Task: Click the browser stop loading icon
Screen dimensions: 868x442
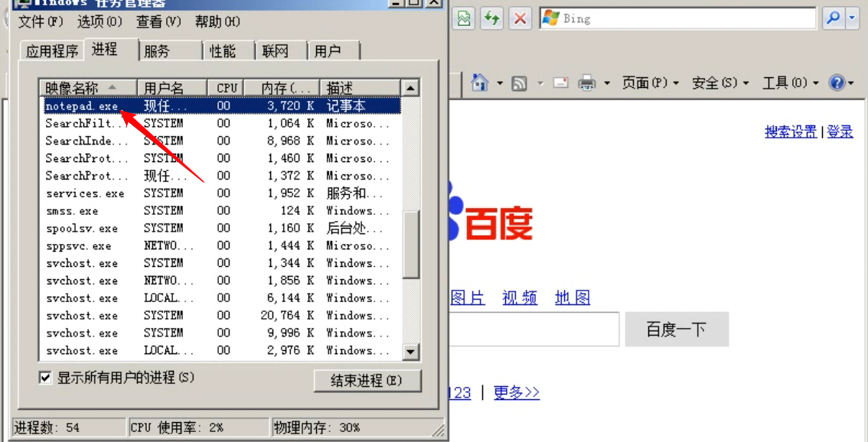Action: (520, 18)
